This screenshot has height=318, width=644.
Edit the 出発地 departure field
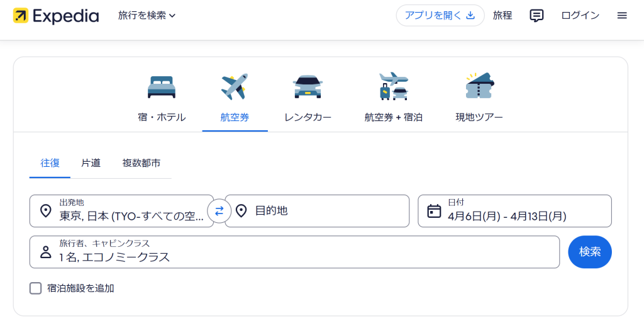tap(121, 211)
